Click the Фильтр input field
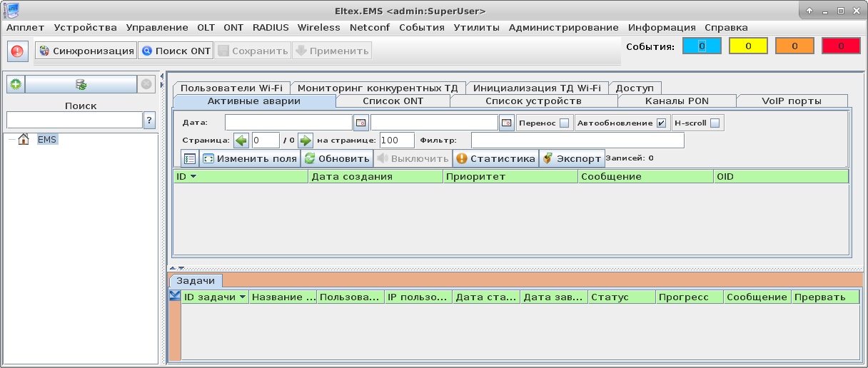Image resolution: width=868 pixels, height=368 pixels. [577, 140]
